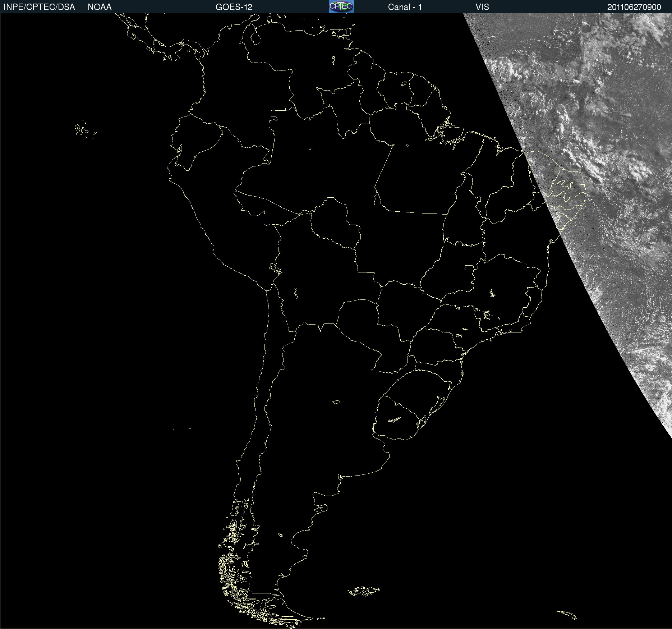Click the Mar Chiquita lake outline in Argentina
This screenshot has width=672, height=629.
point(336,402)
